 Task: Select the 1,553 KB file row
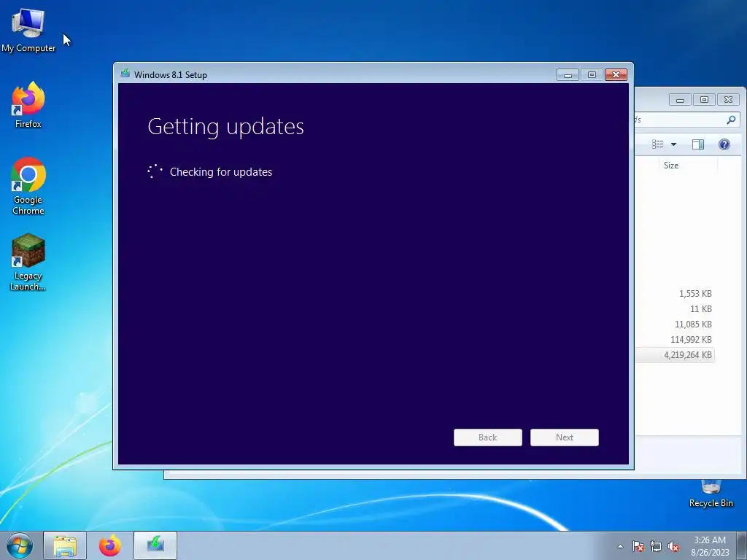pos(675,294)
